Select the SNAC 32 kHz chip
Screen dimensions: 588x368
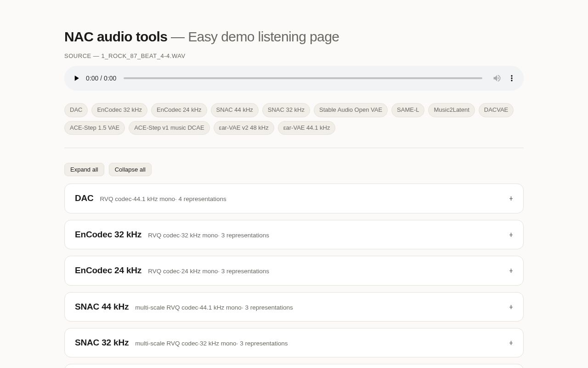point(286,110)
